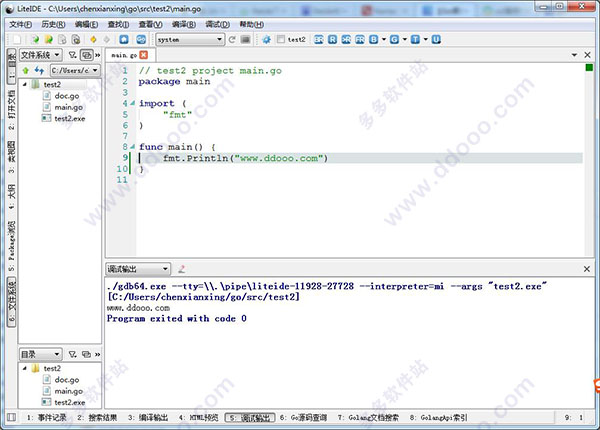Screen dimensions: 600x430
Task: Click the yellow open-folder toolbar icon
Action: (x=49, y=39)
